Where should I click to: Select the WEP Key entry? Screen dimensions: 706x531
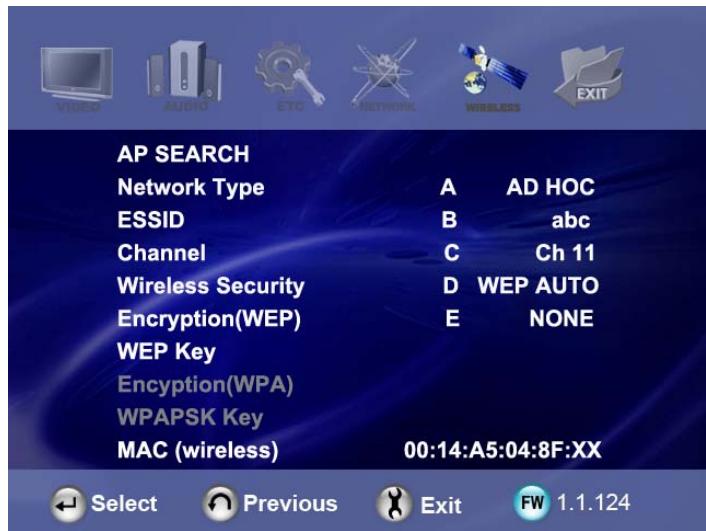click(160, 352)
